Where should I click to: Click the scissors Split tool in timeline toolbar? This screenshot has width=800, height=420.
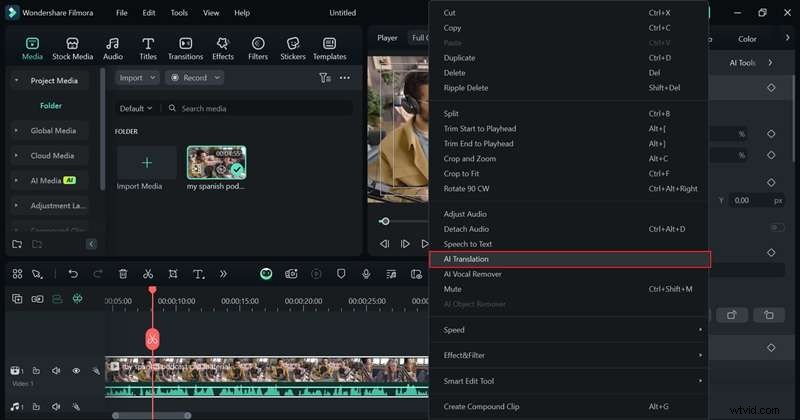tap(148, 273)
